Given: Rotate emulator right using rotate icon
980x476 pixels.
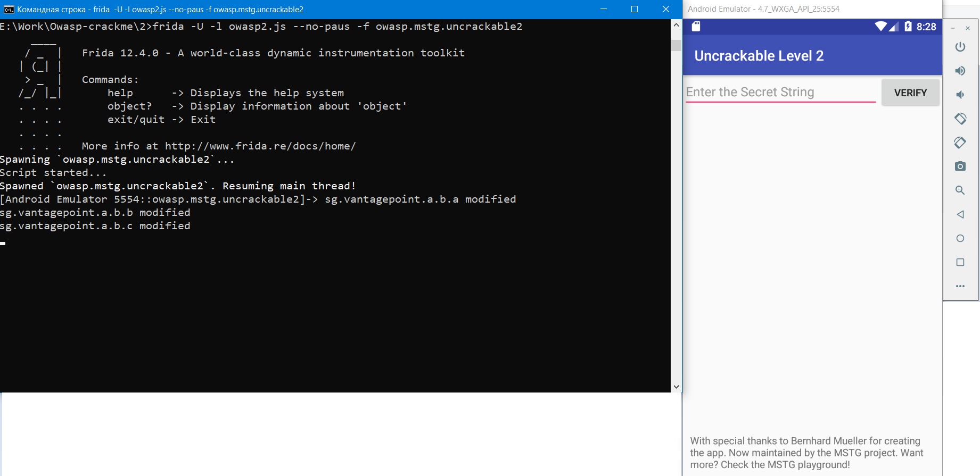Looking at the screenshot, I should pos(960,143).
